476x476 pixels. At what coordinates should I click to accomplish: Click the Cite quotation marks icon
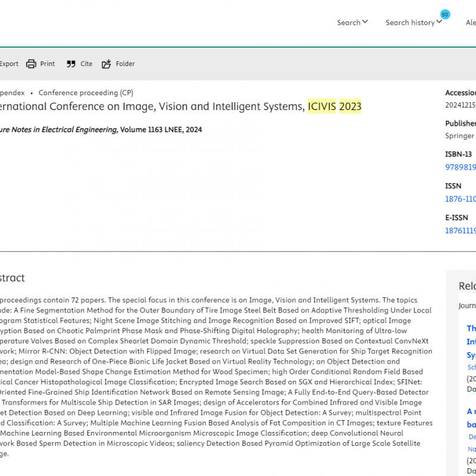click(x=71, y=64)
